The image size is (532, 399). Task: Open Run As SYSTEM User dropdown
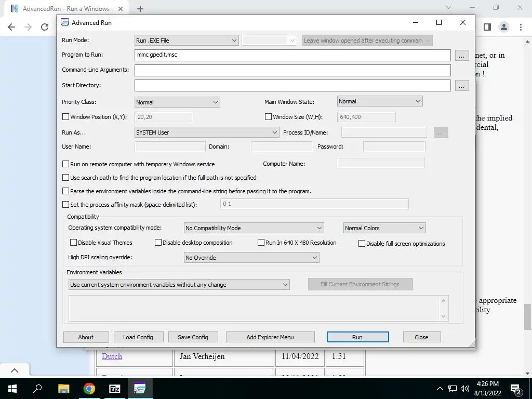pos(207,132)
